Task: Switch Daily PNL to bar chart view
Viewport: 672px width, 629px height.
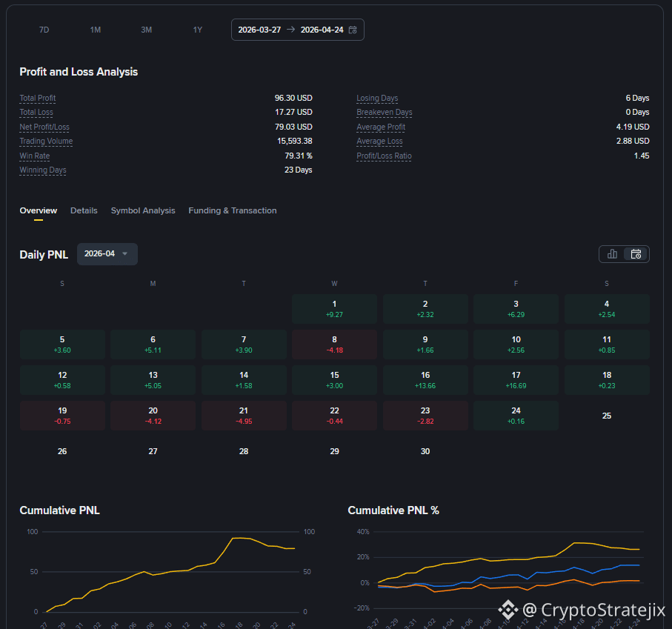Action: (x=612, y=254)
